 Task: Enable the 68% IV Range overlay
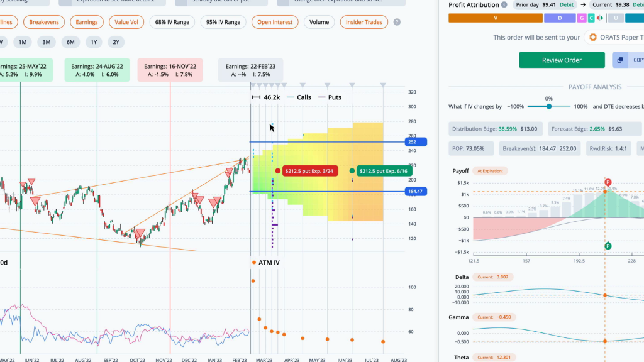point(172,22)
